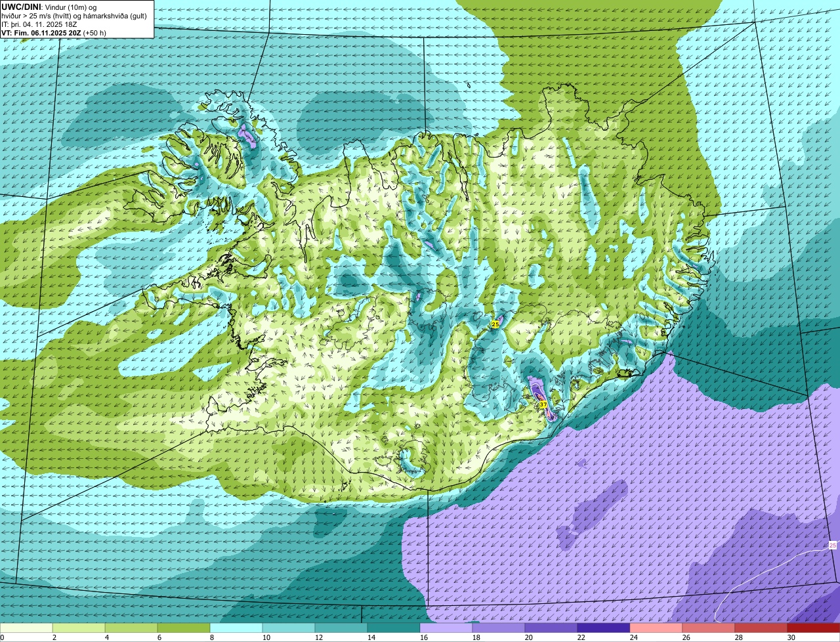Pick the dark red above-30 scale swatch
The height and width of the screenshot is (642, 840).
click(x=814, y=628)
